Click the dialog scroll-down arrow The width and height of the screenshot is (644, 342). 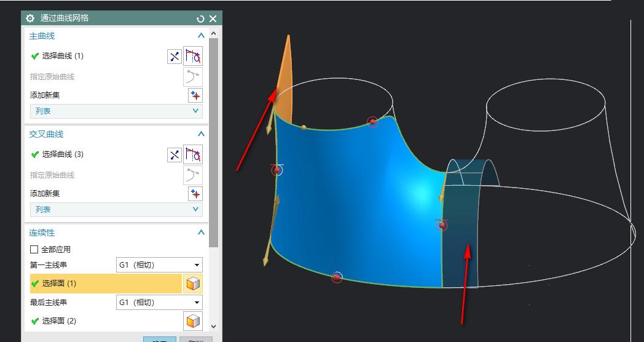click(214, 327)
